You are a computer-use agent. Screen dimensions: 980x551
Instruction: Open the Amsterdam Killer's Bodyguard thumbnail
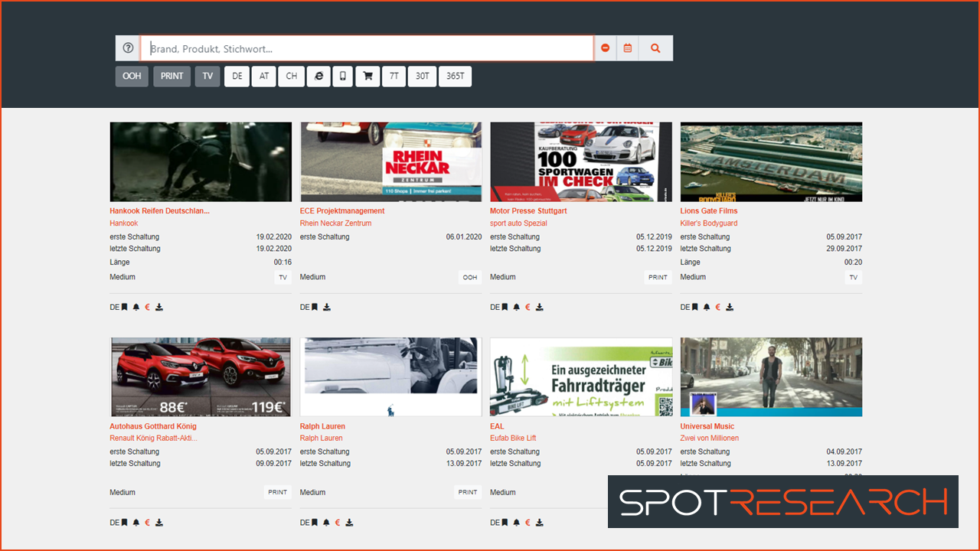pyautogui.click(x=771, y=162)
